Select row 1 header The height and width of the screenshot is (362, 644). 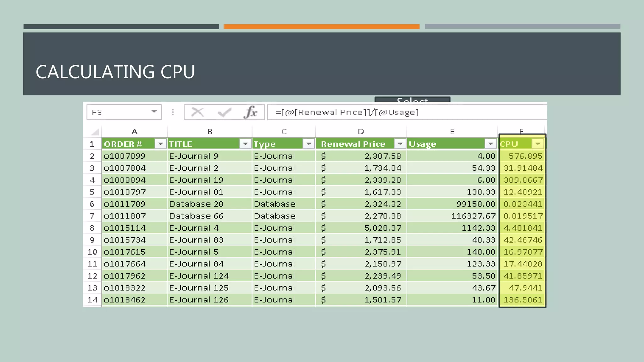pos(92,144)
